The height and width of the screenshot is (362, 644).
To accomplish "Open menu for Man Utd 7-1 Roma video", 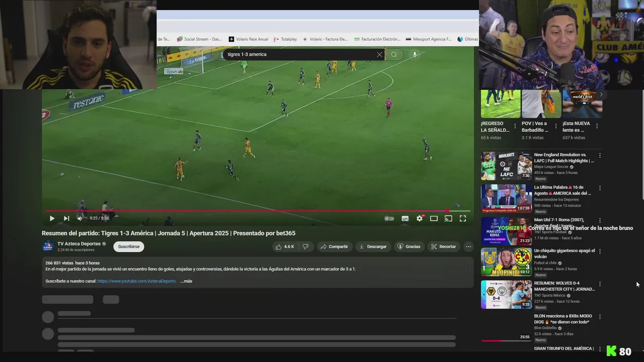I will 600,220.
